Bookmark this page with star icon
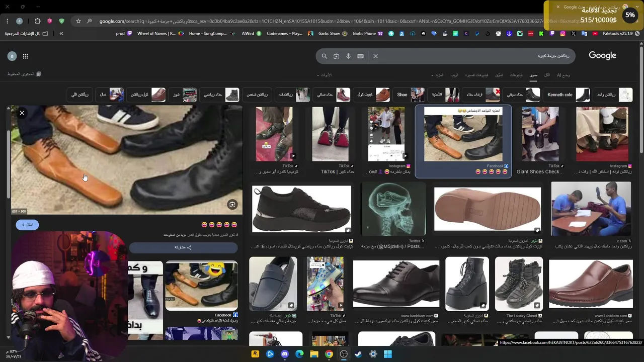Image resolution: width=644 pixels, height=362 pixels. [x=78, y=21]
